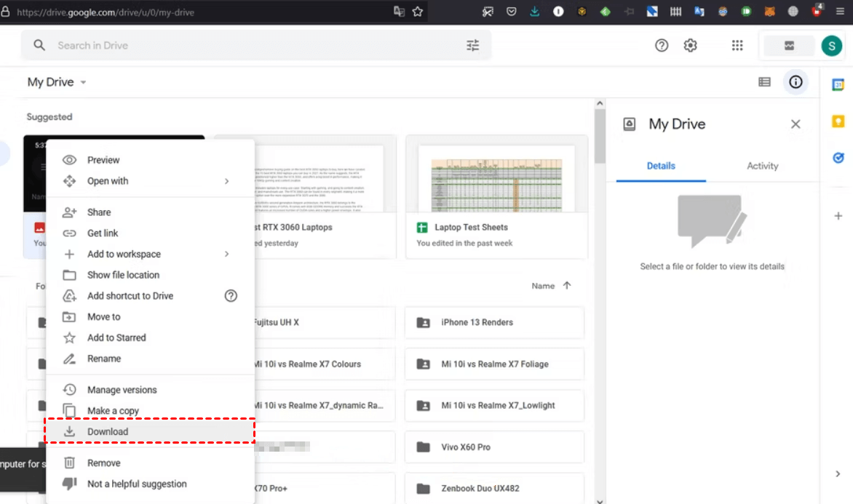Bookmark this page with the star icon

418,12
